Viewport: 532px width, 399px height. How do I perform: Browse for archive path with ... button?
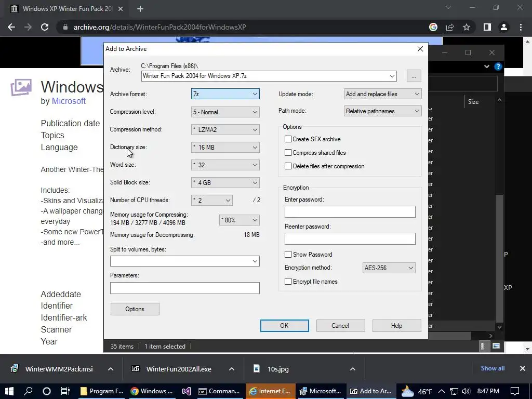[414, 76]
